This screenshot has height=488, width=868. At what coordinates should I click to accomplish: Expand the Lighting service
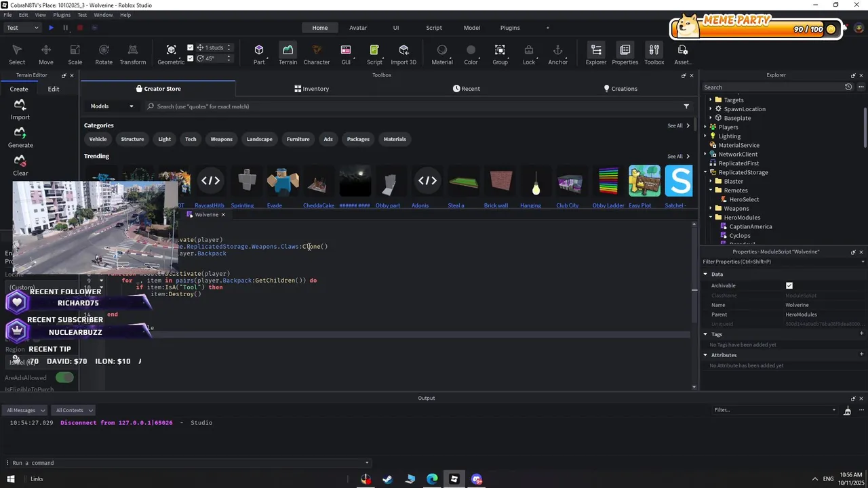click(x=705, y=136)
